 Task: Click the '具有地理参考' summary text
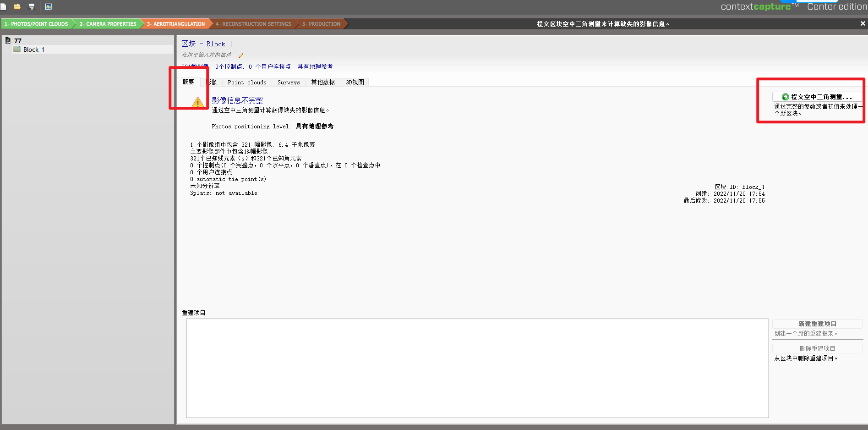point(315,67)
